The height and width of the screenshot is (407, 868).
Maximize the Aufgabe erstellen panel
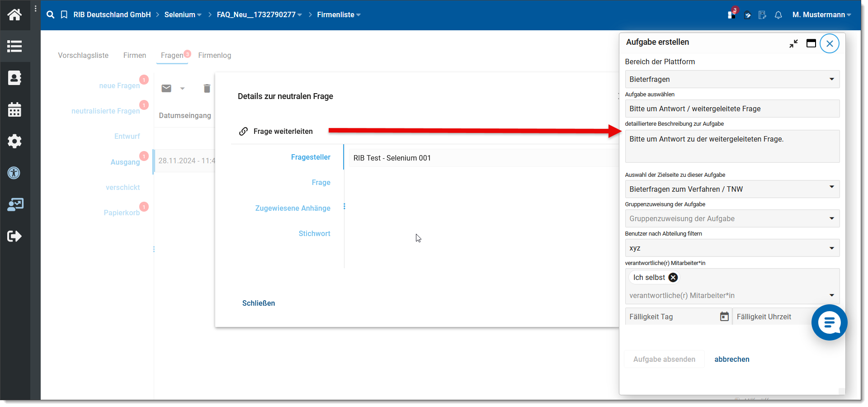(811, 43)
